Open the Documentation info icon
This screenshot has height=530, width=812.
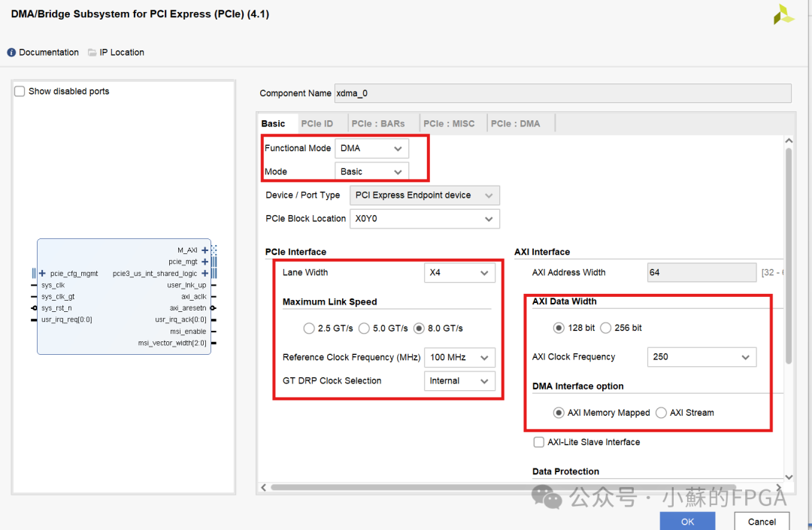click(11, 53)
